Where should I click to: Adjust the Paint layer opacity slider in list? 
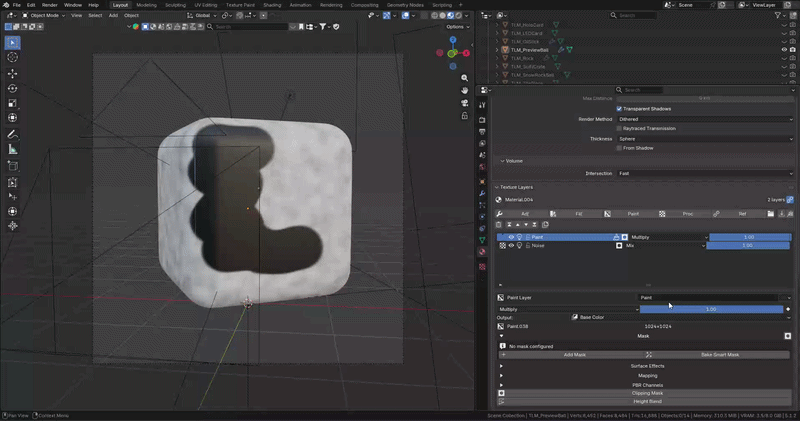(750, 237)
